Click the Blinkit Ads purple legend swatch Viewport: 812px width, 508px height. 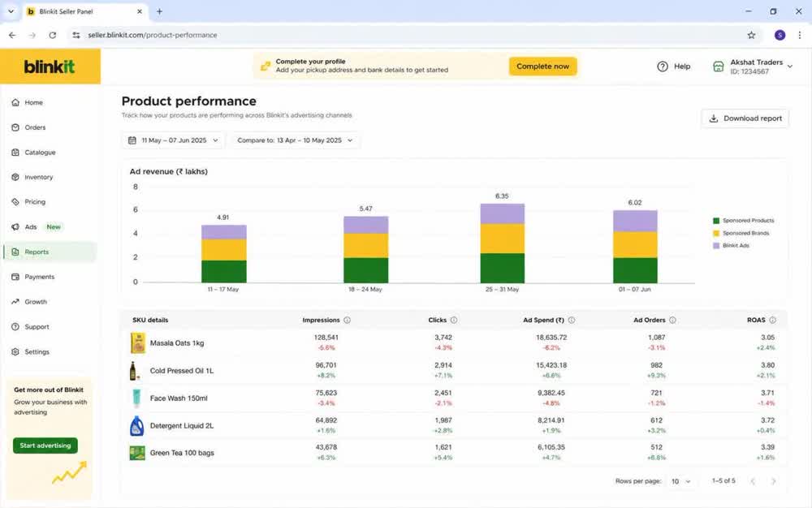coord(716,246)
